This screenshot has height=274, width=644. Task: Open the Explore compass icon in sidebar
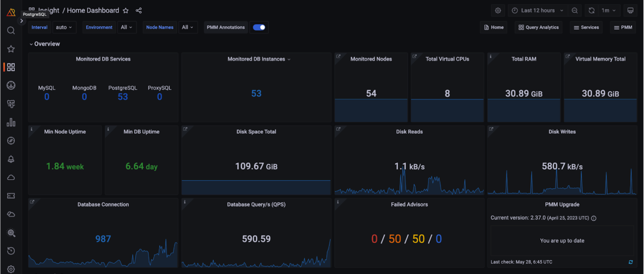(x=11, y=141)
